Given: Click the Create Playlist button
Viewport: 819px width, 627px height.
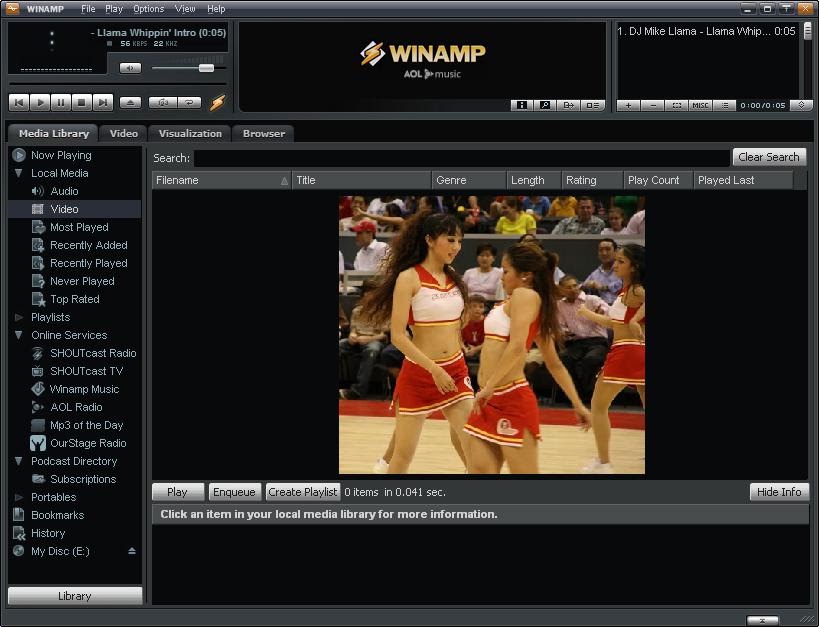Looking at the screenshot, I should [x=302, y=492].
